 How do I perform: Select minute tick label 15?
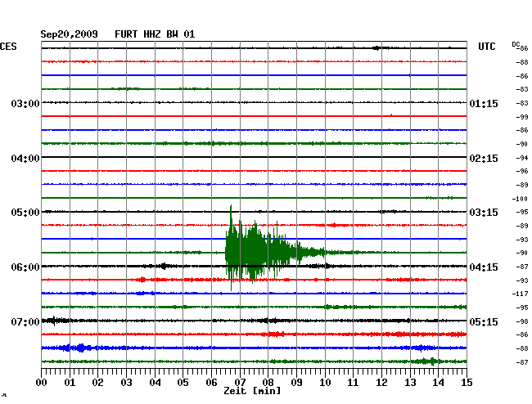(467, 383)
